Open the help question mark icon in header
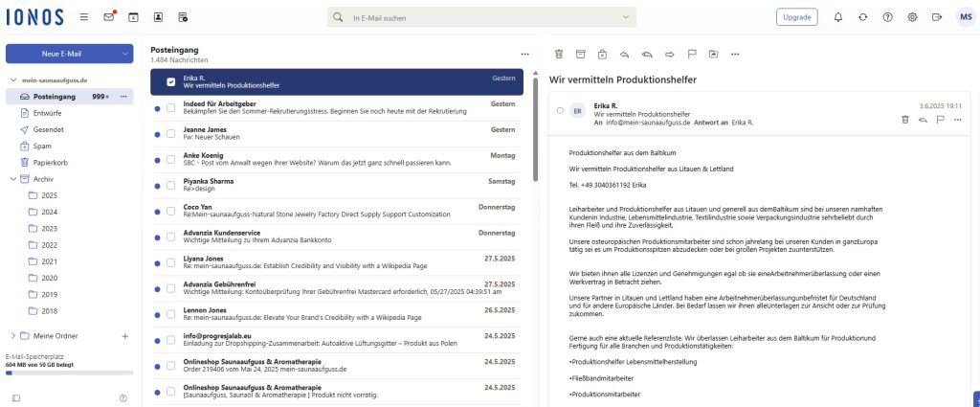 [887, 17]
